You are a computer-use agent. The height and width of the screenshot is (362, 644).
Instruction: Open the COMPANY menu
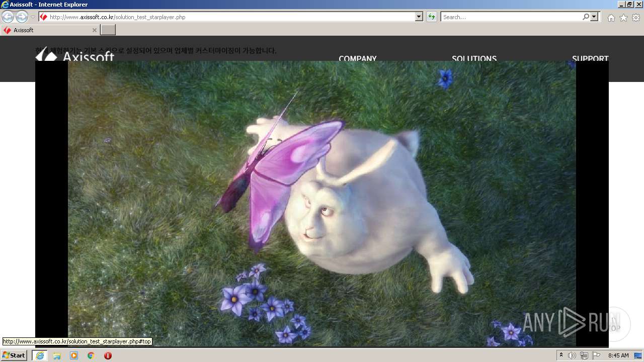358,58
